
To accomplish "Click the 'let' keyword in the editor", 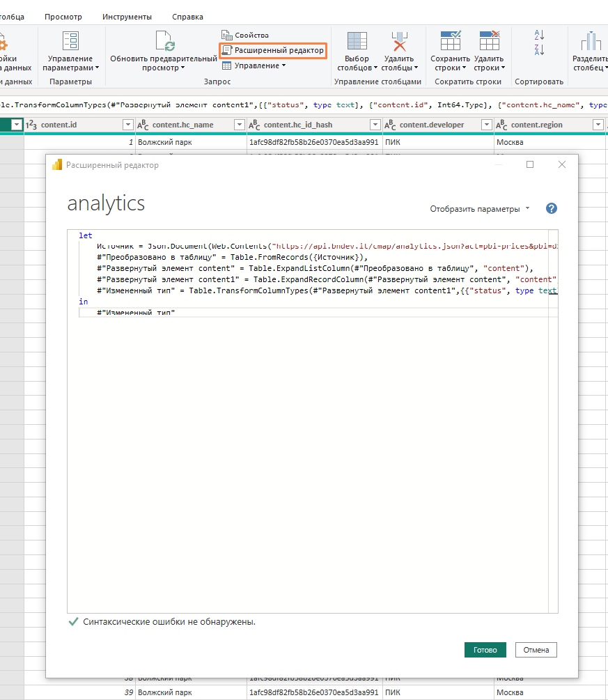I will [x=85, y=235].
